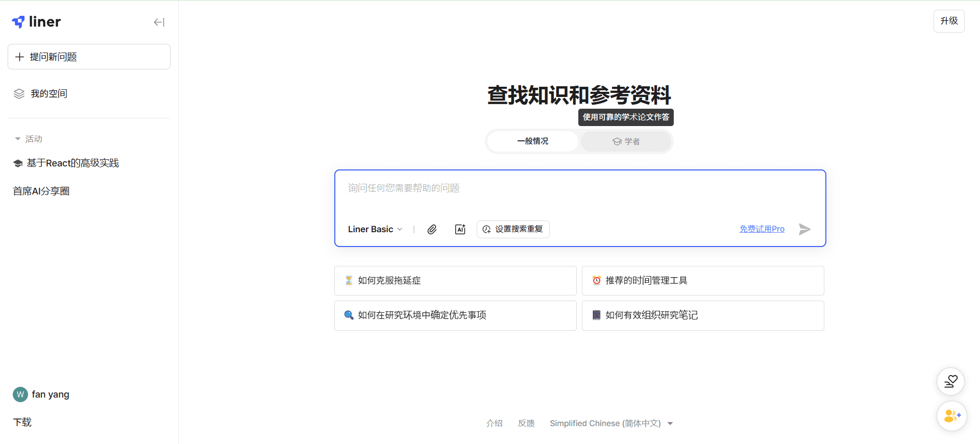Click the send arrow icon
Image resolution: width=980 pixels, height=444 pixels.
(804, 229)
